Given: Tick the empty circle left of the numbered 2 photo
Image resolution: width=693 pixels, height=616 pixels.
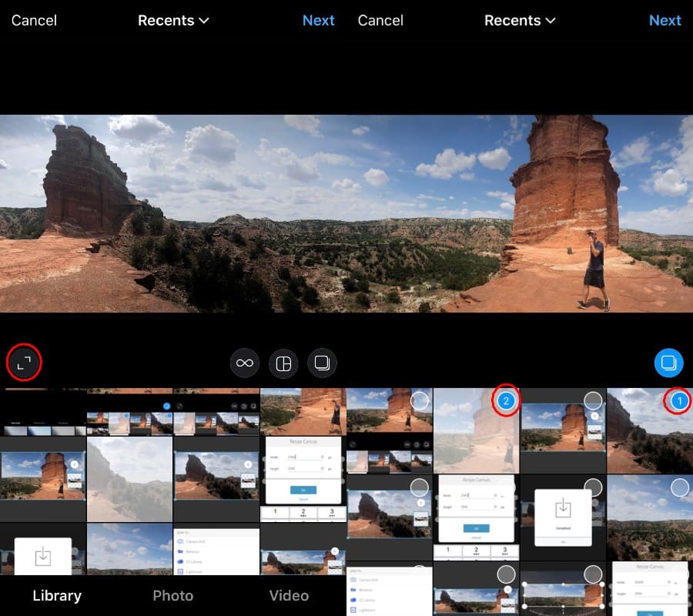Looking at the screenshot, I should [420, 401].
